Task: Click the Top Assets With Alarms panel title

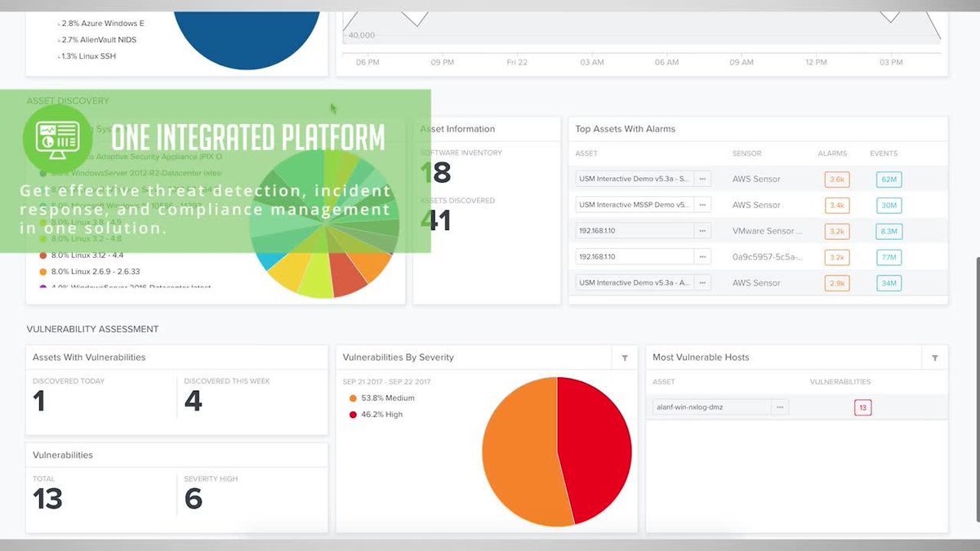Action: (x=625, y=129)
